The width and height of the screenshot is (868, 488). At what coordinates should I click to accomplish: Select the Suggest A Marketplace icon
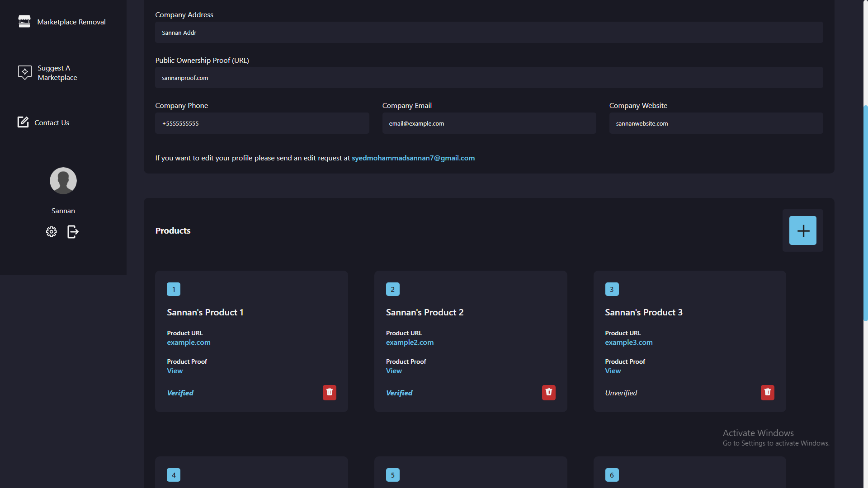coord(24,72)
